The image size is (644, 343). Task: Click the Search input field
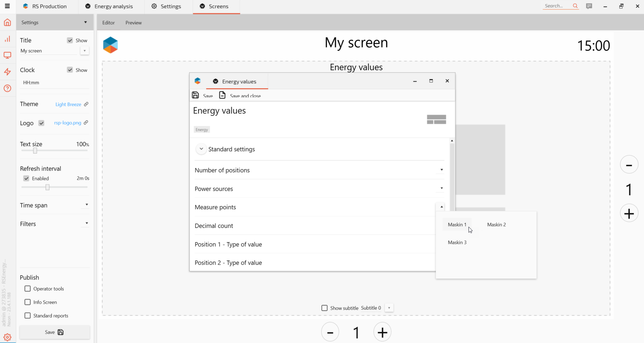pos(556,6)
